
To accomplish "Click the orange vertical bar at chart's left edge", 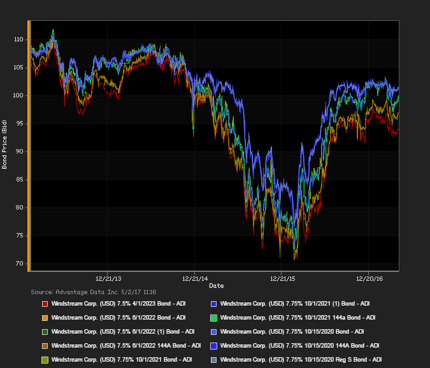I will click(29, 146).
